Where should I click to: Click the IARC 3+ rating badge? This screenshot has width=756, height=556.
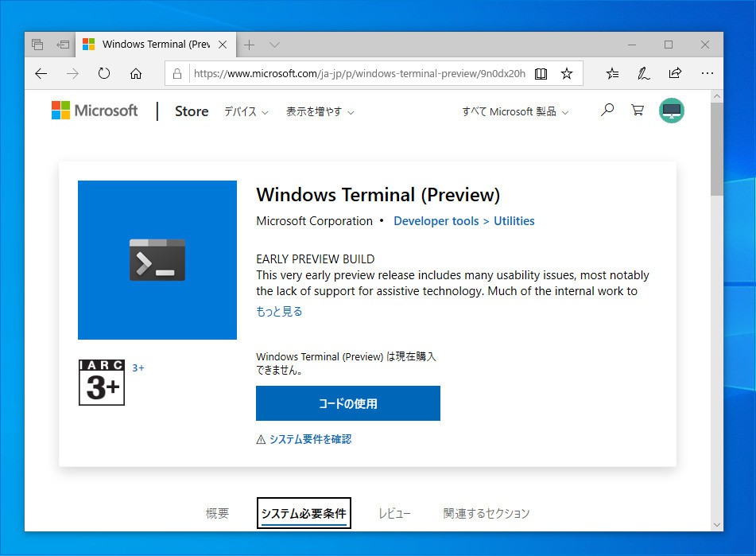pos(102,383)
